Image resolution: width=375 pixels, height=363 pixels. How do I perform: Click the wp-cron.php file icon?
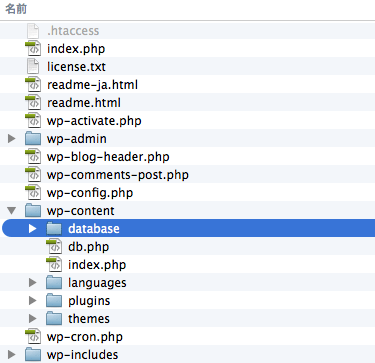point(33,337)
